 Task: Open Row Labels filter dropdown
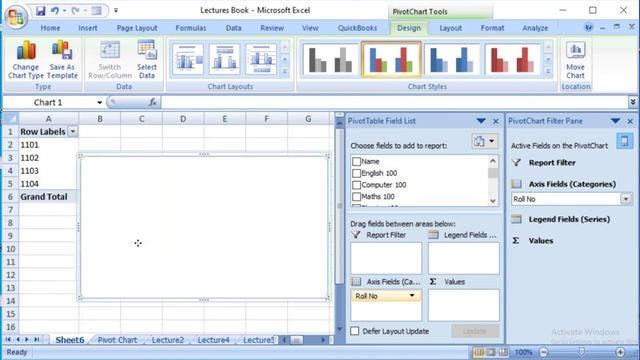pos(73,131)
